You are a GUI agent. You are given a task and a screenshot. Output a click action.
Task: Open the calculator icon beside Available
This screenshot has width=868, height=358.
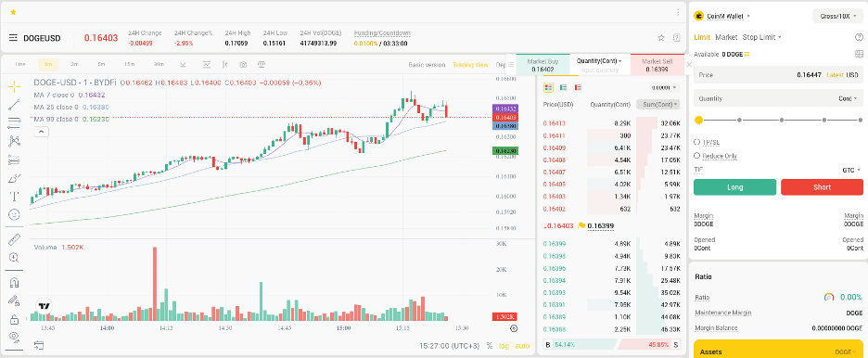point(859,54)
